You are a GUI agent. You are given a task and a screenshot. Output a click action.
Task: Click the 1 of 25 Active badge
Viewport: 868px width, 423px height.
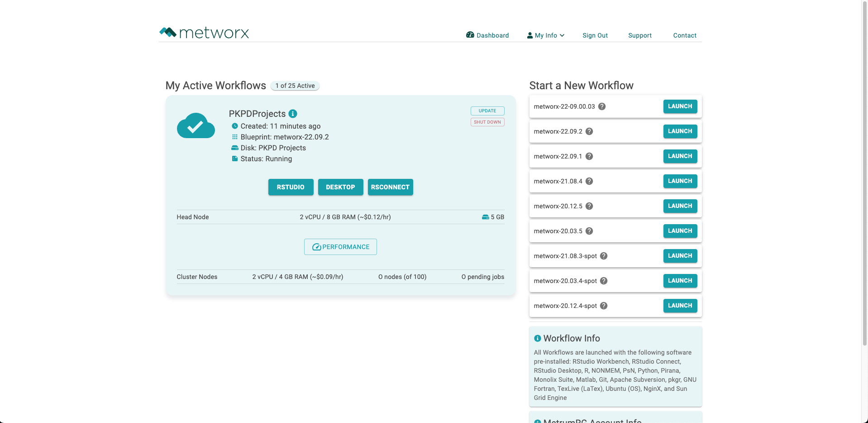295,86
